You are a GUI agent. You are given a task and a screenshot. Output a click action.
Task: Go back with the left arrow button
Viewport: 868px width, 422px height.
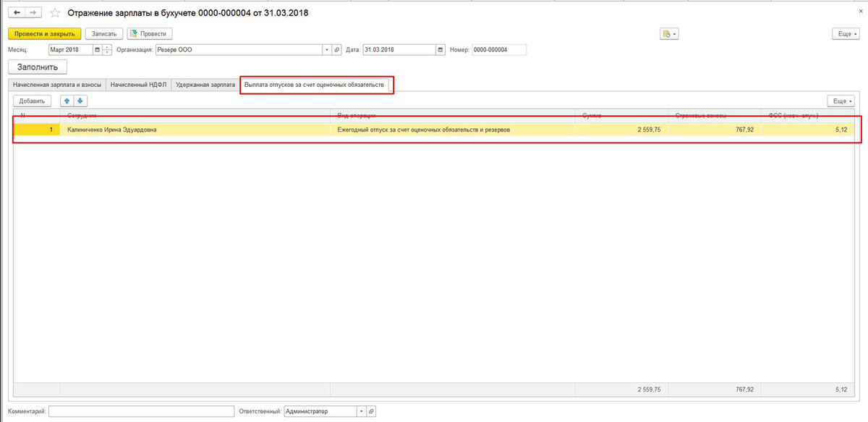[x=17, y=13]
